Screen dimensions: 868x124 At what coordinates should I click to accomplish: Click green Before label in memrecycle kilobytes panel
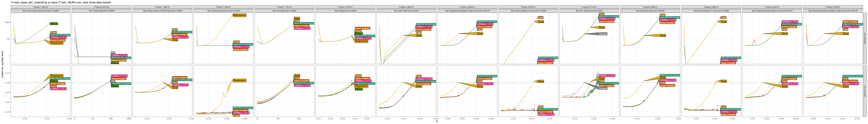point(54,24)
